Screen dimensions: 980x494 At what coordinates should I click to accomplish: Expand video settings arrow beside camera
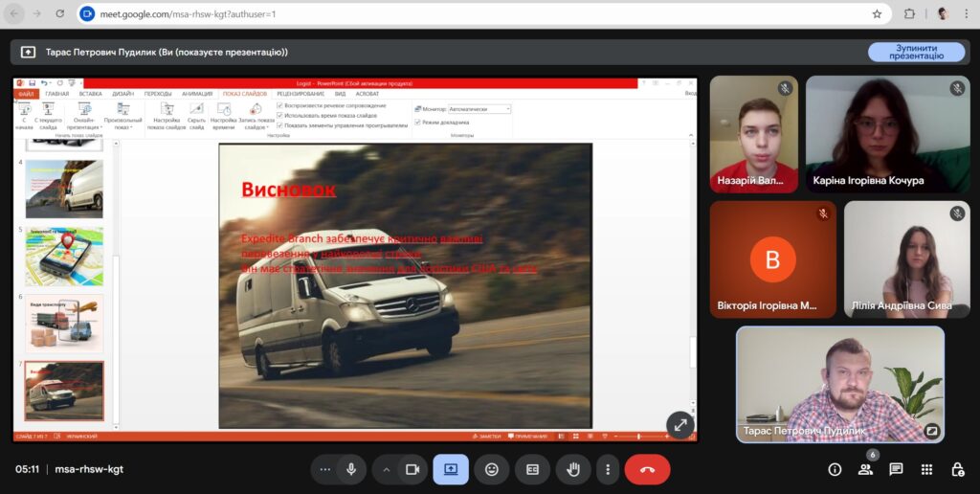click(x=387, y=469)
